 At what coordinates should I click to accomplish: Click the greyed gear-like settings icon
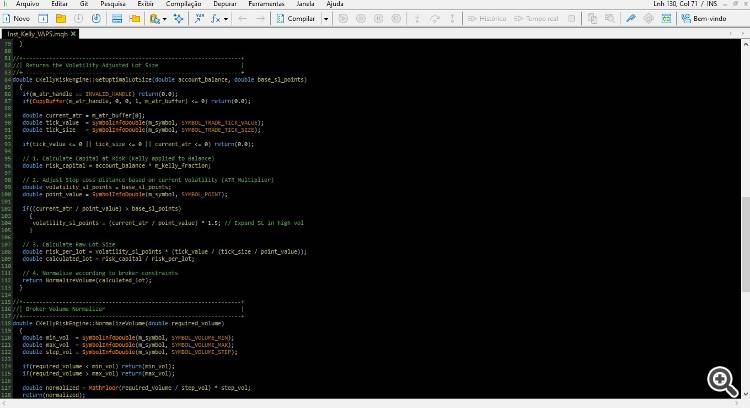click(x=649, y=19)
